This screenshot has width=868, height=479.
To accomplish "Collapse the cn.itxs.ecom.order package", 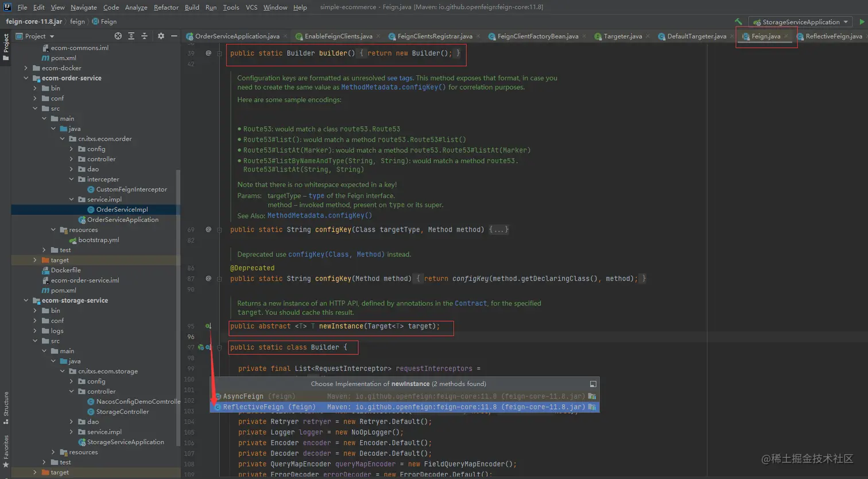I will click(63, 138).
